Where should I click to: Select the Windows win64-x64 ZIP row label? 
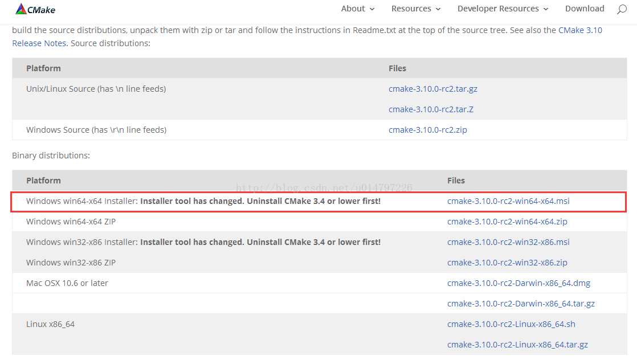click(x=71, y=222)
